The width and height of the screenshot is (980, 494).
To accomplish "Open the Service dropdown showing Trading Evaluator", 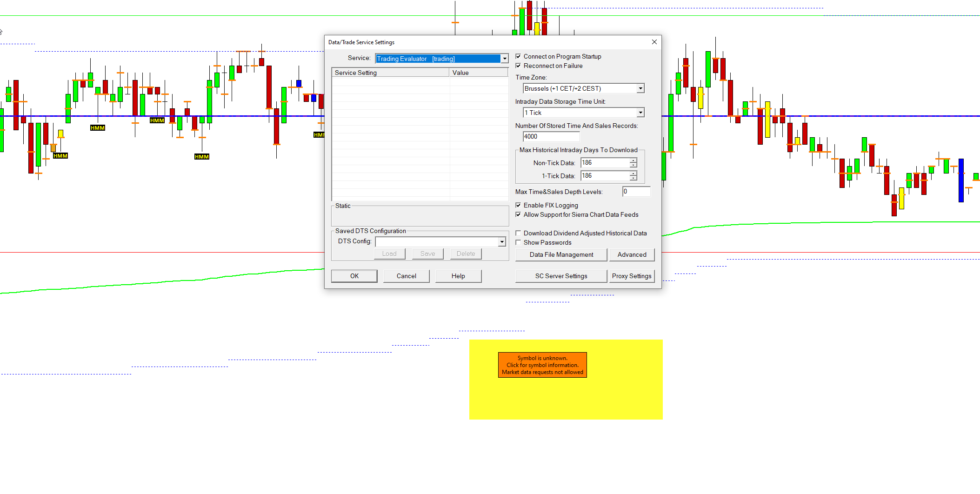I will pyautogui.click(x=504, y=59).
